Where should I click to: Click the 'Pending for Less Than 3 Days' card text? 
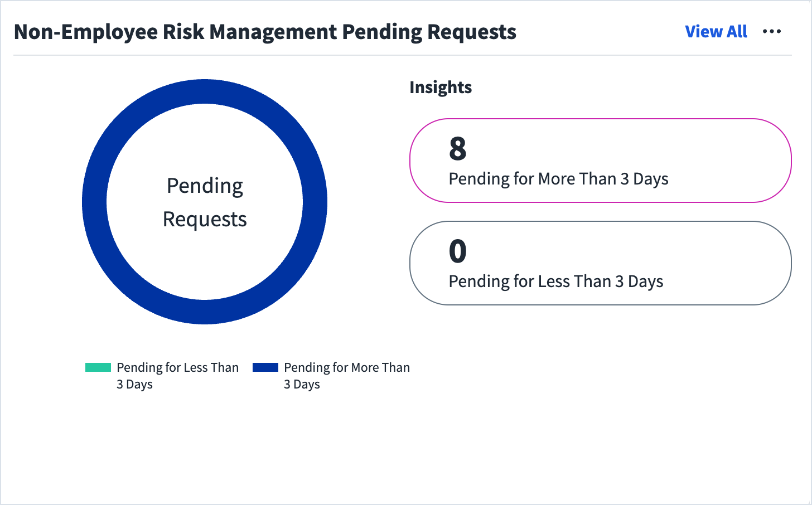pos(556,281)
